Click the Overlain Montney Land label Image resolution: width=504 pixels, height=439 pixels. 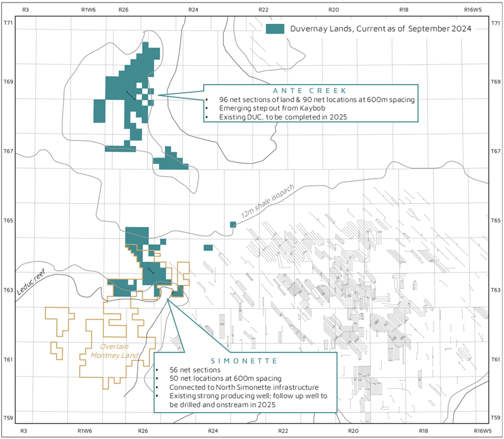coord(114,351)
